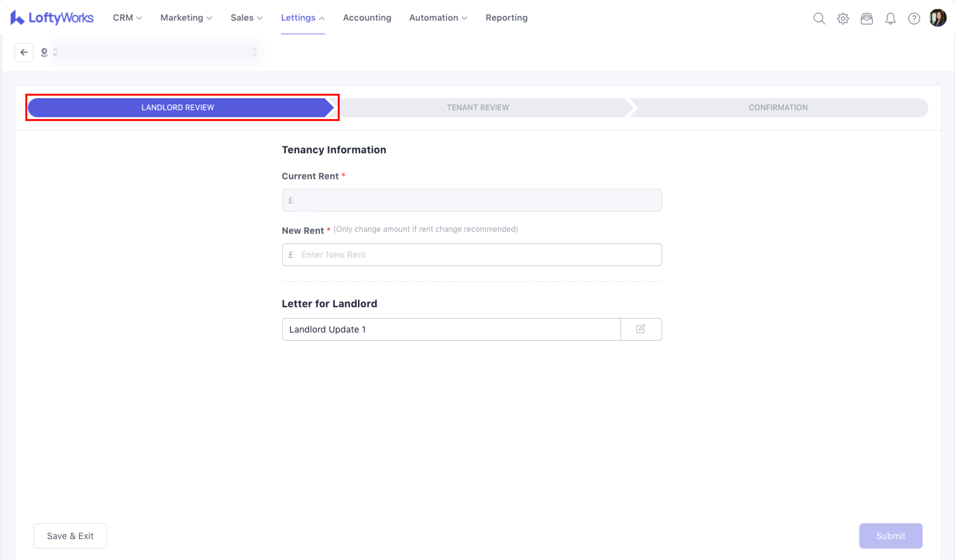This screenshot has height=560, width=955.
Task: Open the settings gear icon
Action: [x=843, y=18]
